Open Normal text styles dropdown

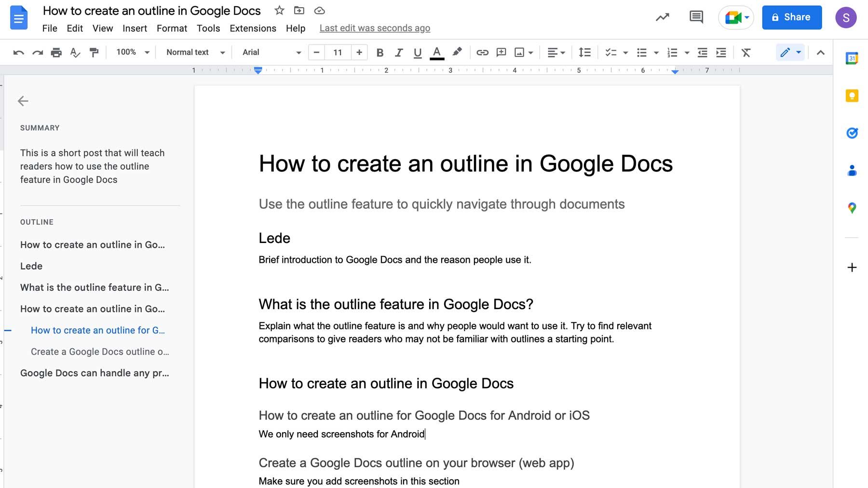pos(195,52)
